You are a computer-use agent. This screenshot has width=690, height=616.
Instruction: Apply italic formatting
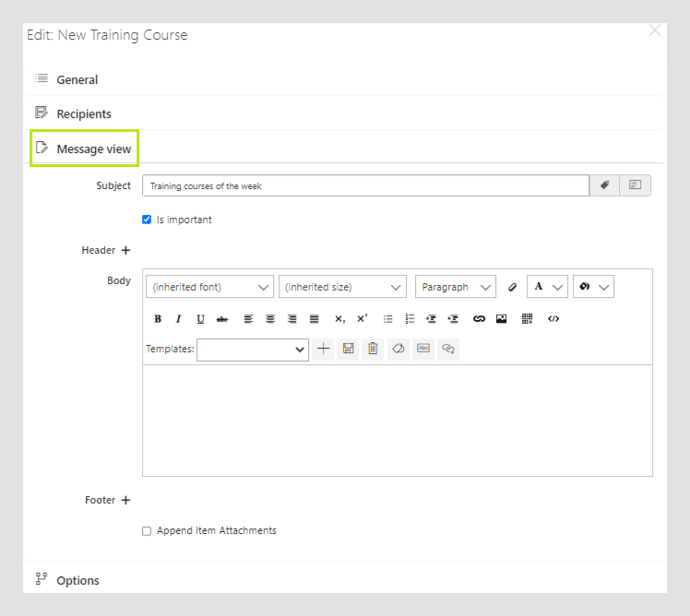tap(179, 319)
